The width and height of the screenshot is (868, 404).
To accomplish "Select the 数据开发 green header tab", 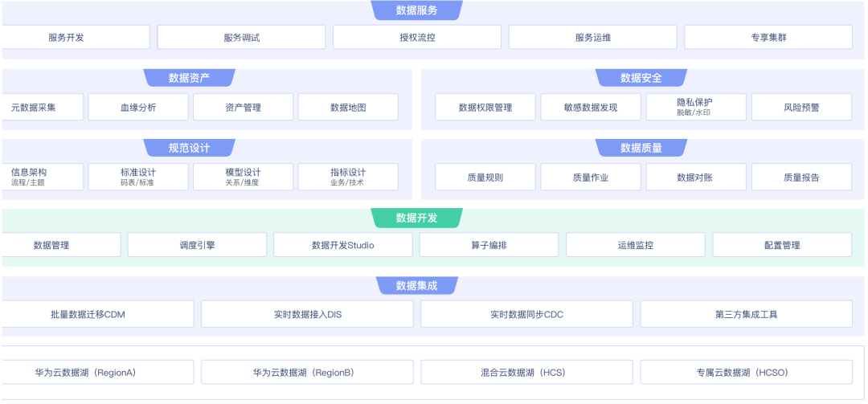I will tap(416, 218).
